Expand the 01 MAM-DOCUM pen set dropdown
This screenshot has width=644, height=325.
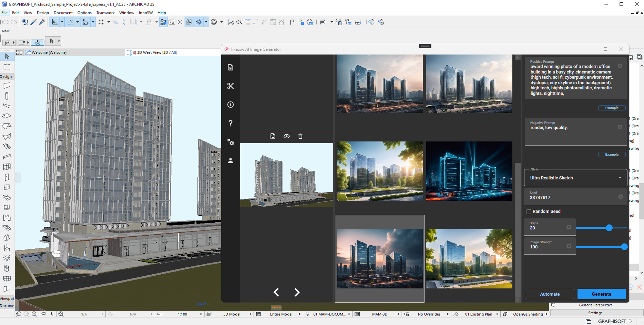tap(349, 314)
